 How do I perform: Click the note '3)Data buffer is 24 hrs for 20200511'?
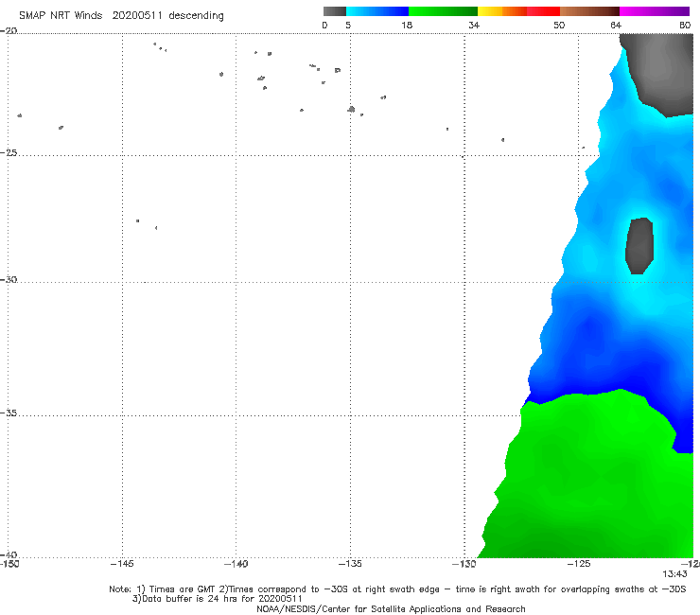217,599
